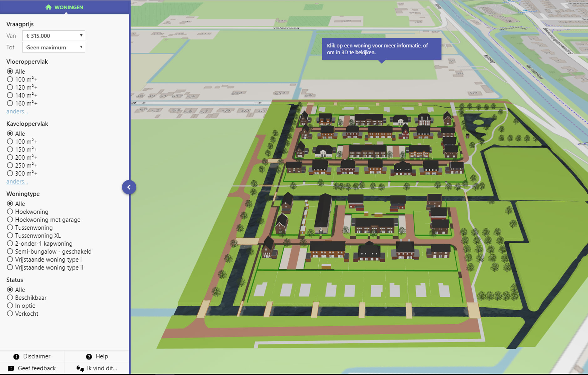Open the Woningen tab
Viewport: 588px width, 375px height.
point(65,7)
